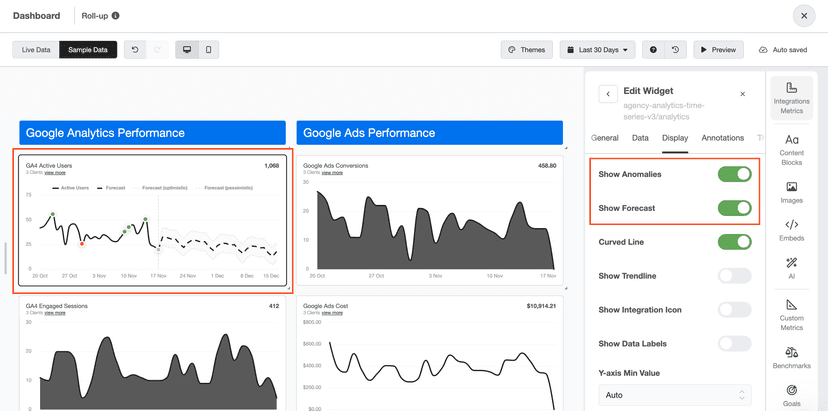The width and height of the screenshot is (828, 411).
Task: Open Goals sidebar panel
Action: [x=792, y=396]
